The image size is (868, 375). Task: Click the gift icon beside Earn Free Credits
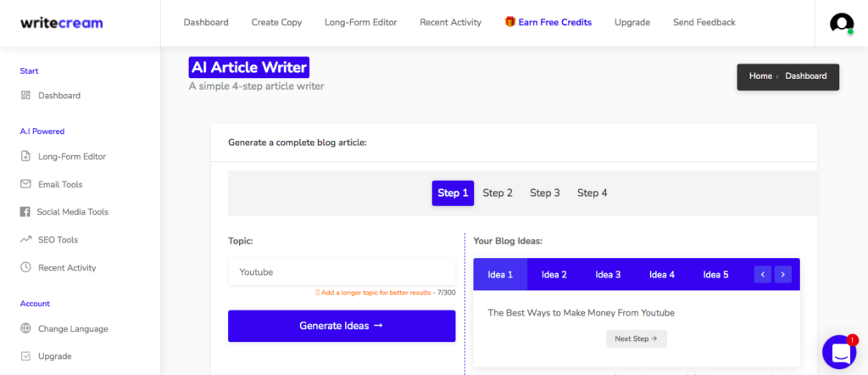[509, 22]
